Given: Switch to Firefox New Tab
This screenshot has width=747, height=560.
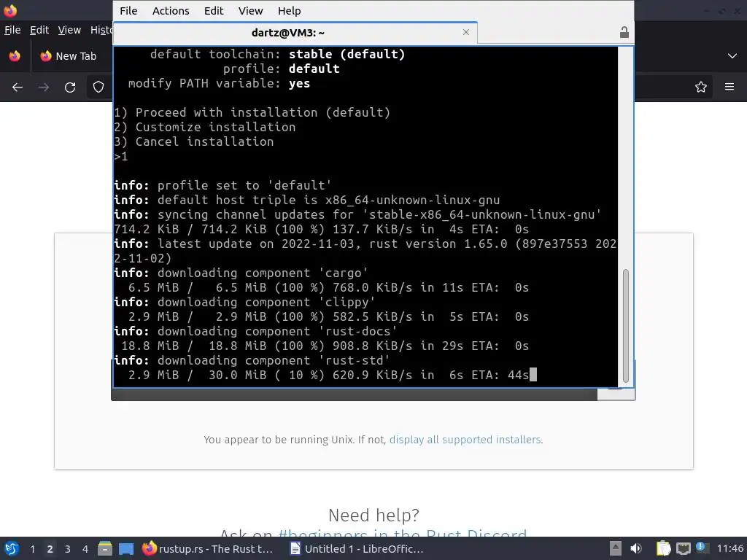Looking at the screenshot, I should coord(71,56).
